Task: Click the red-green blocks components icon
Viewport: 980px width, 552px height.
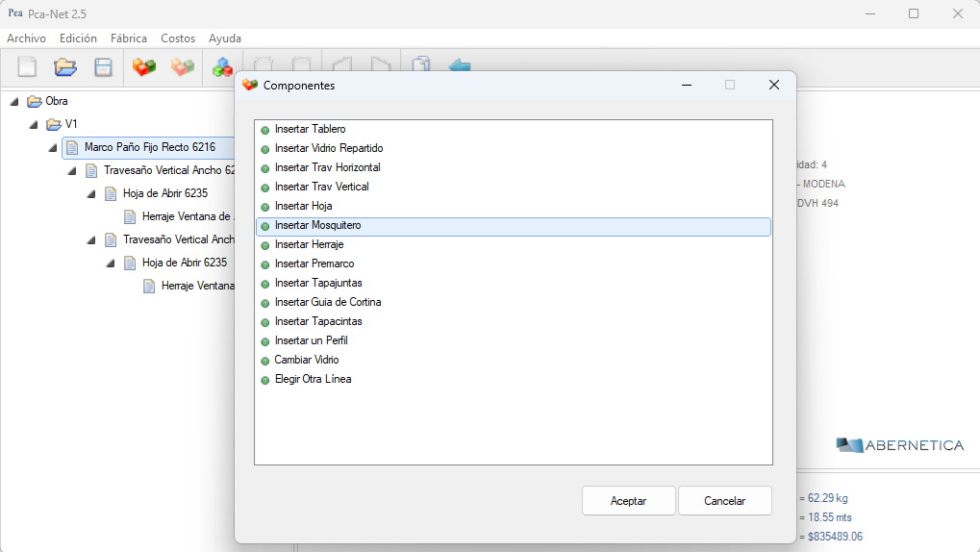Action: tap(143, 67)
